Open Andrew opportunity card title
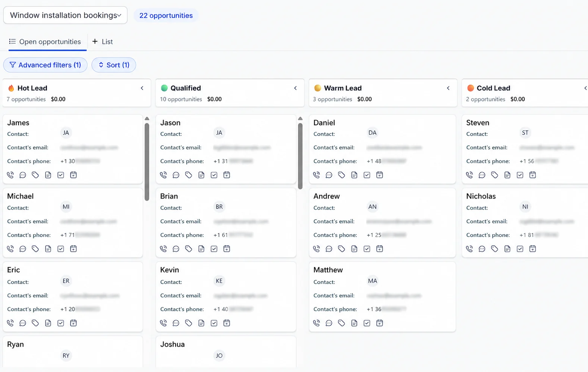Viewport: 588px width, 372px height. click(327, 196)
